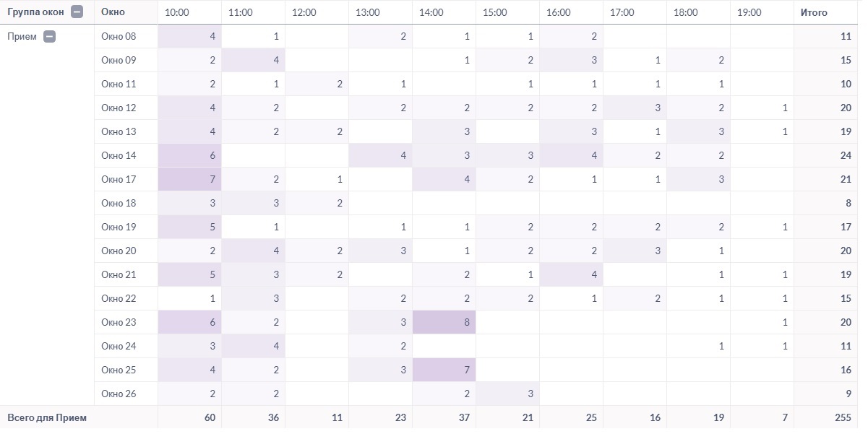Click the cell with value 7 for Окно 25
The height and width of the screenshot is (434, 868).
click(444, 370)
